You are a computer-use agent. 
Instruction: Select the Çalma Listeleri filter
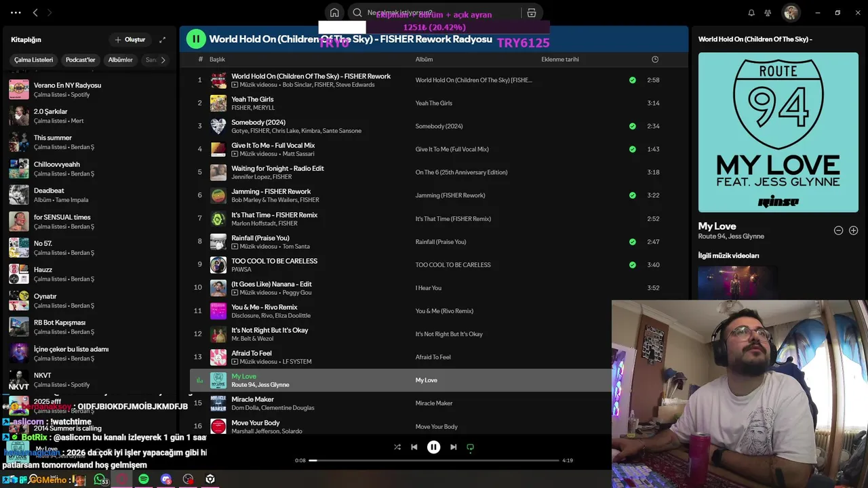[33, 60]
